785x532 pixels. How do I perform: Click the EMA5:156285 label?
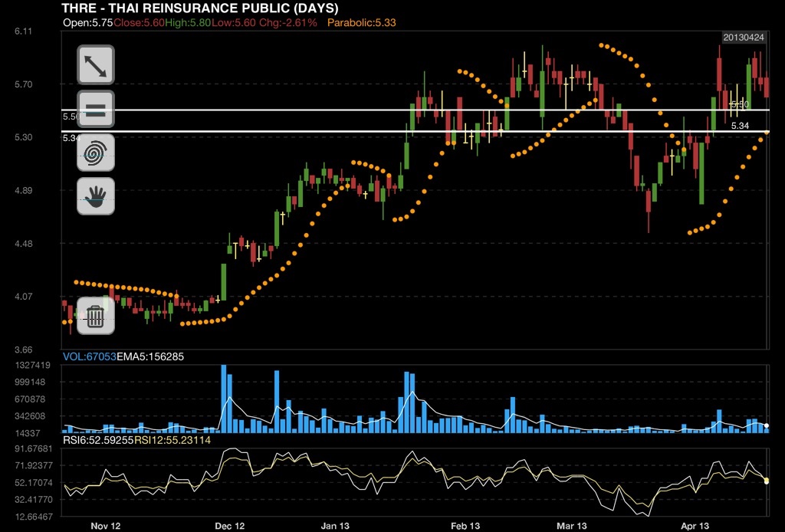click(x=150, y=356)
